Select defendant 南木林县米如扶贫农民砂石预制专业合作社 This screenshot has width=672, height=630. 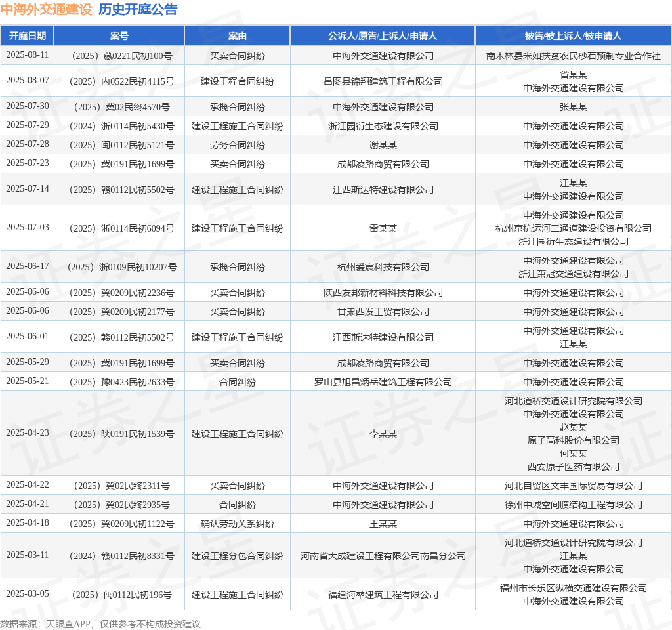click(x=574, y=56)
